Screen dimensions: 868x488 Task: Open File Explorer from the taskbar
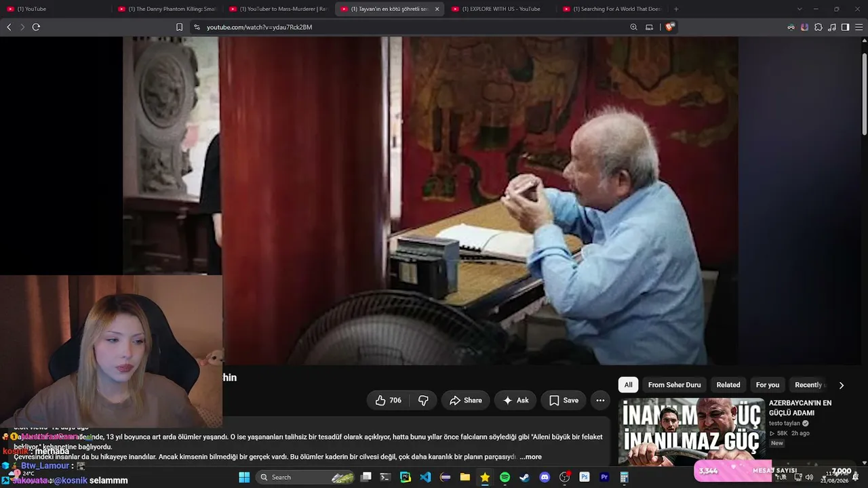click(465, 477)
